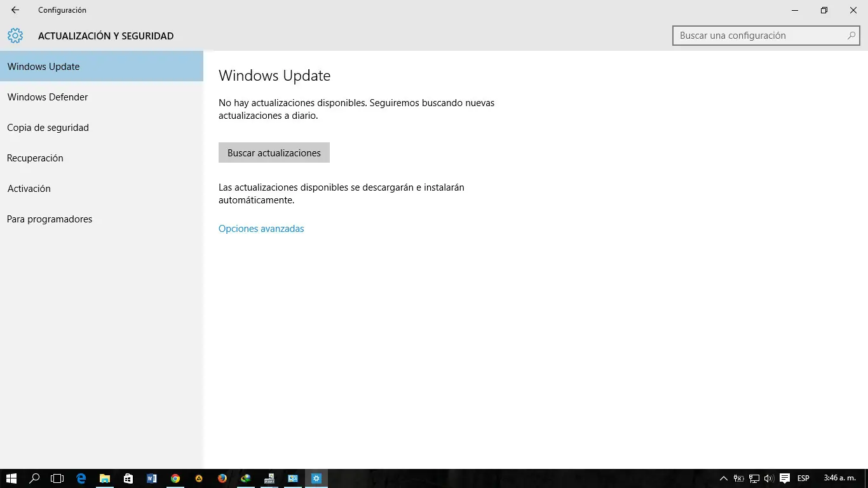Open network status tray icon
This screenshot has height=488, width=868.
(x=754, y=478)
